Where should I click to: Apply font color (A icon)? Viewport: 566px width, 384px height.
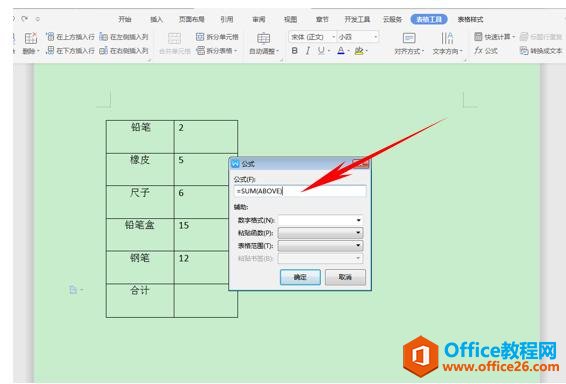[x=341, y=51]
